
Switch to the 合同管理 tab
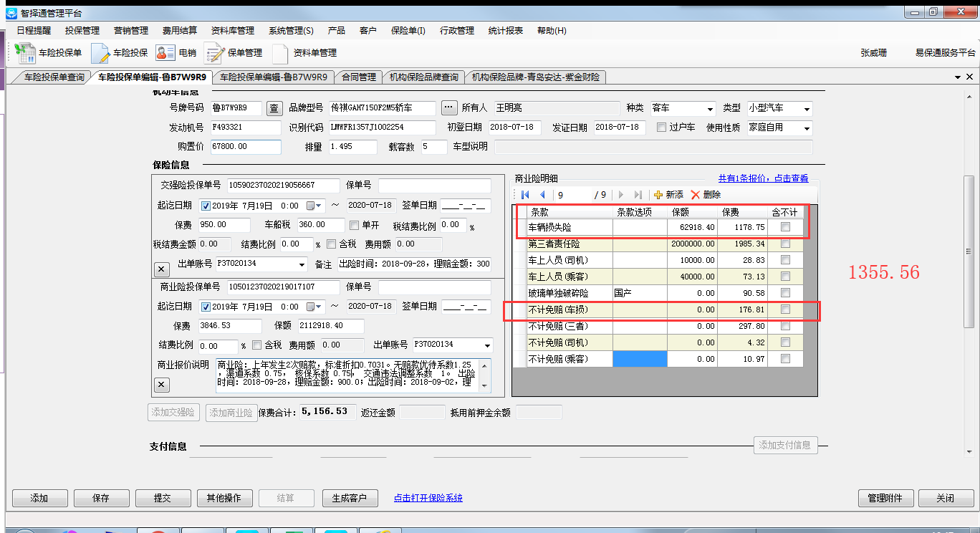358,77
